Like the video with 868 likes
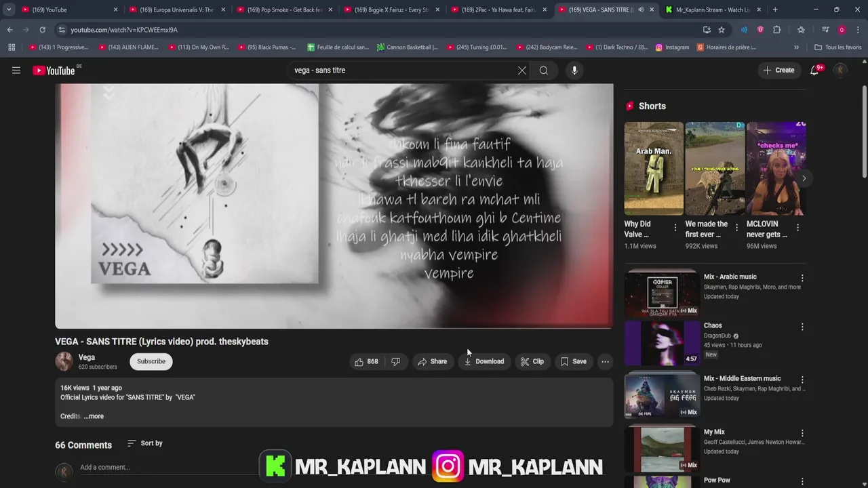 (x=366, y=361)
